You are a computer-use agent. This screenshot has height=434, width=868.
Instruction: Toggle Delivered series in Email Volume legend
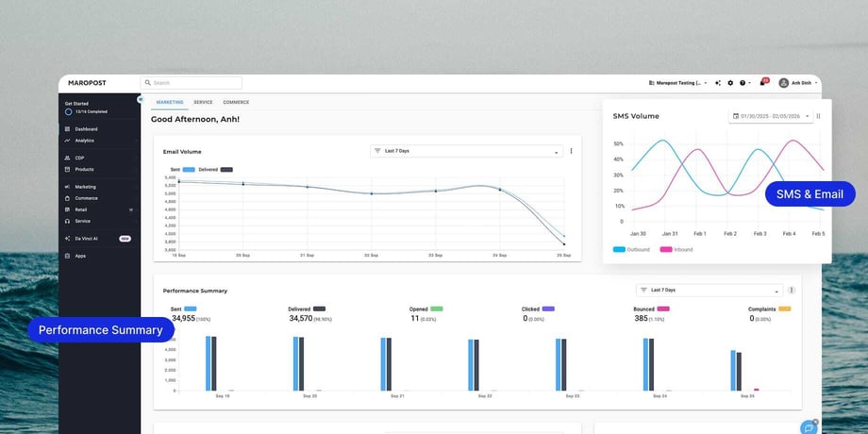click(x=215, y=170)
